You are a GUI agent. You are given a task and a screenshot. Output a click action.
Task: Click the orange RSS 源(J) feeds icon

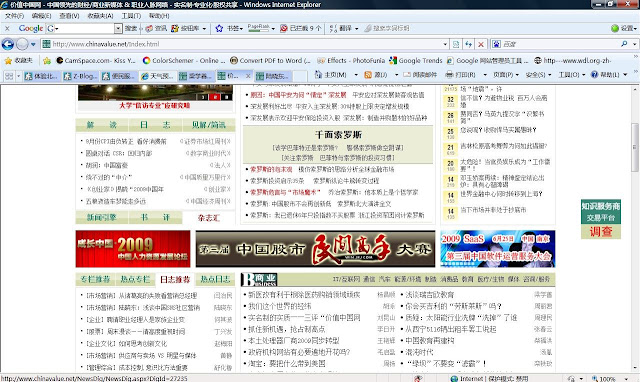tap(368, 75)
